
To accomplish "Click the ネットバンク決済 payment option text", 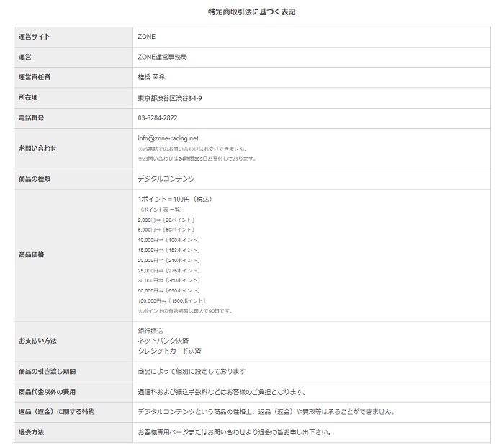I will (x=163, y=341).
